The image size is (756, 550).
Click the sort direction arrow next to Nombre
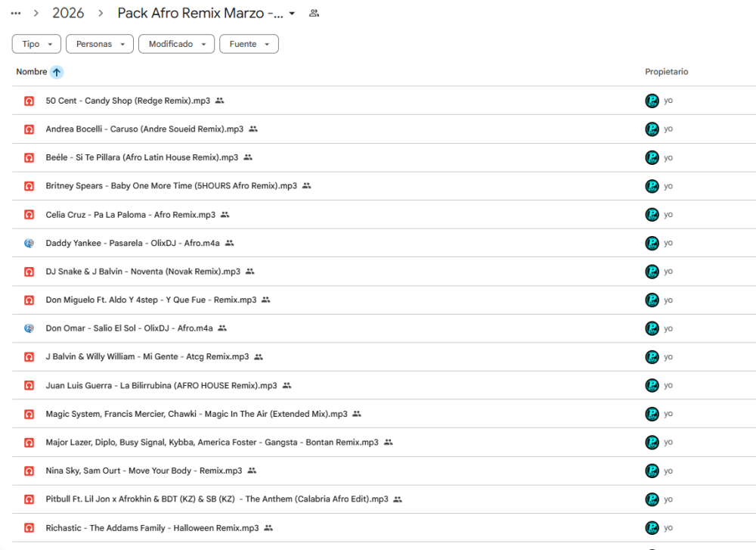click(x=57, y=72)
